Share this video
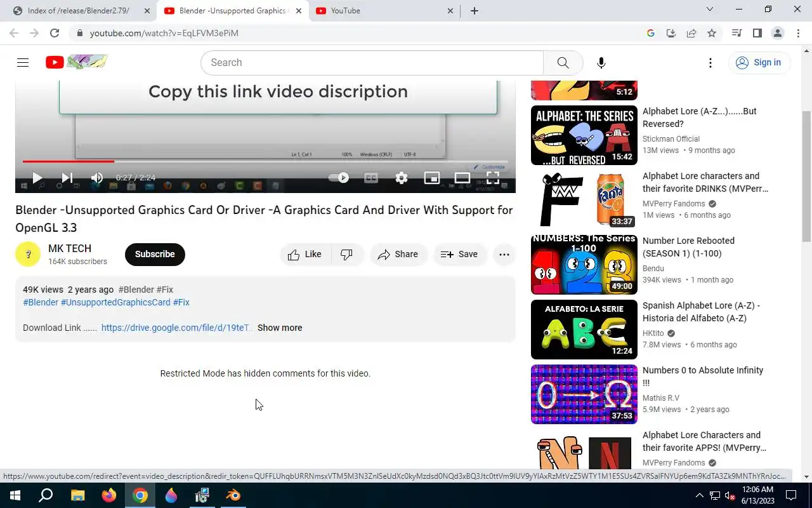Image resolution: width=812 pixels, height=508 pixels. (x=398, y=254)
